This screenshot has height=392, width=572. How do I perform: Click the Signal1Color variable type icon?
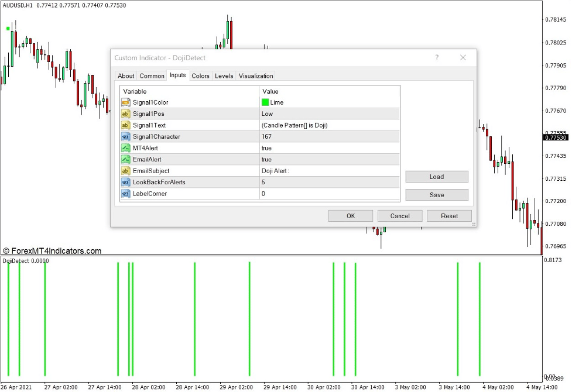(x=125, y=102)
